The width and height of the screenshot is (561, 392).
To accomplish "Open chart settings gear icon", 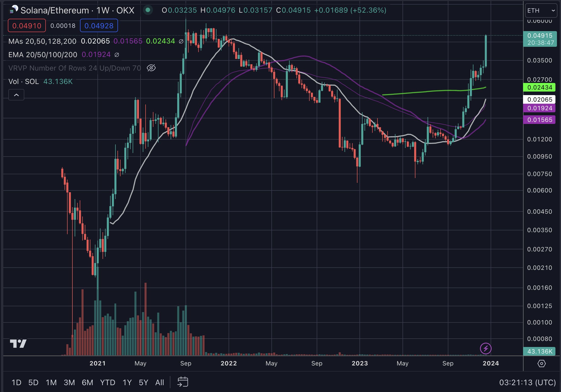I will (x=542, y=364).
